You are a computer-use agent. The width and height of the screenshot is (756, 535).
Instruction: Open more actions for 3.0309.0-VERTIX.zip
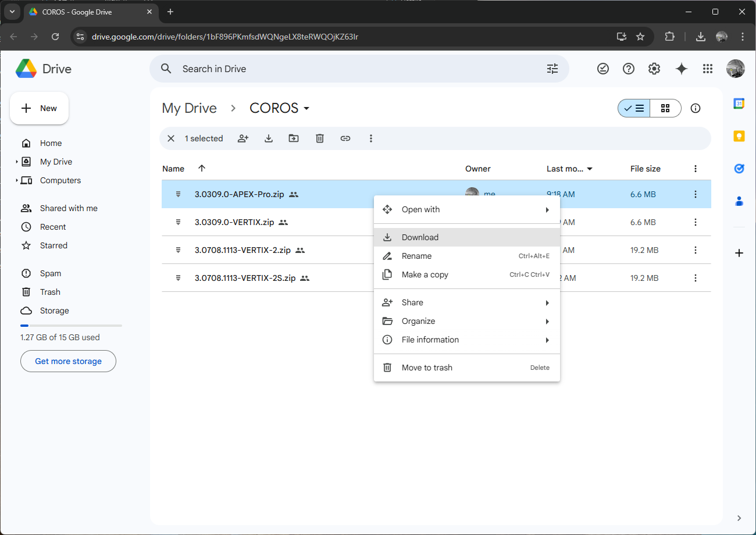(x=696, y=222)
